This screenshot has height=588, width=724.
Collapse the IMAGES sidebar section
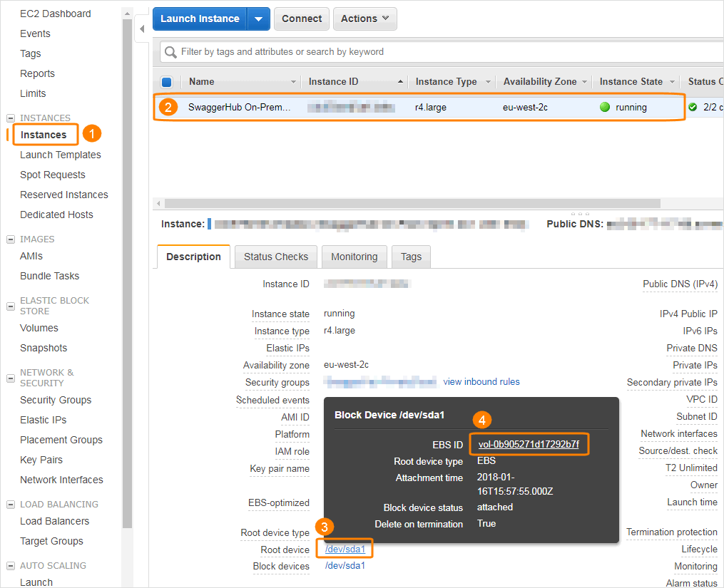(x=11, y=239)
